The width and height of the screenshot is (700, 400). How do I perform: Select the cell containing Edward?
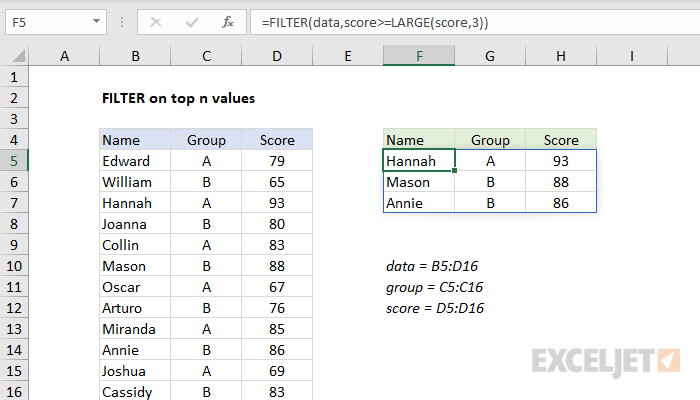[135, 161]
